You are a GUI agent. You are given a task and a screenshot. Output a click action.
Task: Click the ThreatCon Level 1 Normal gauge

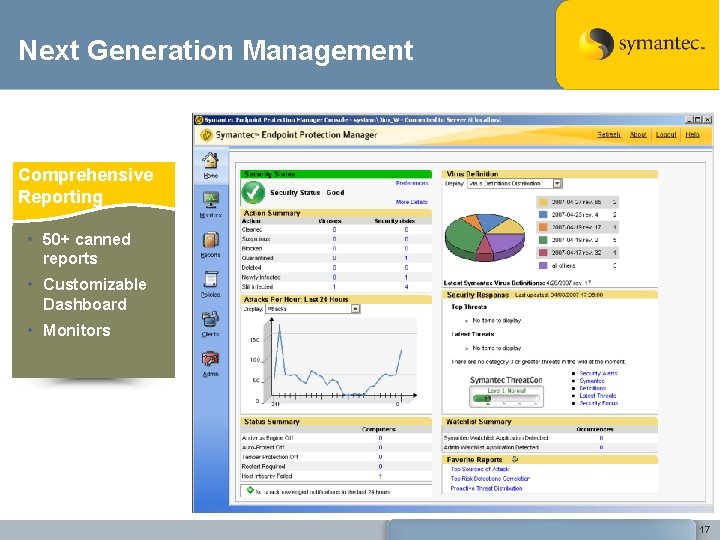[x=506, y=396]
